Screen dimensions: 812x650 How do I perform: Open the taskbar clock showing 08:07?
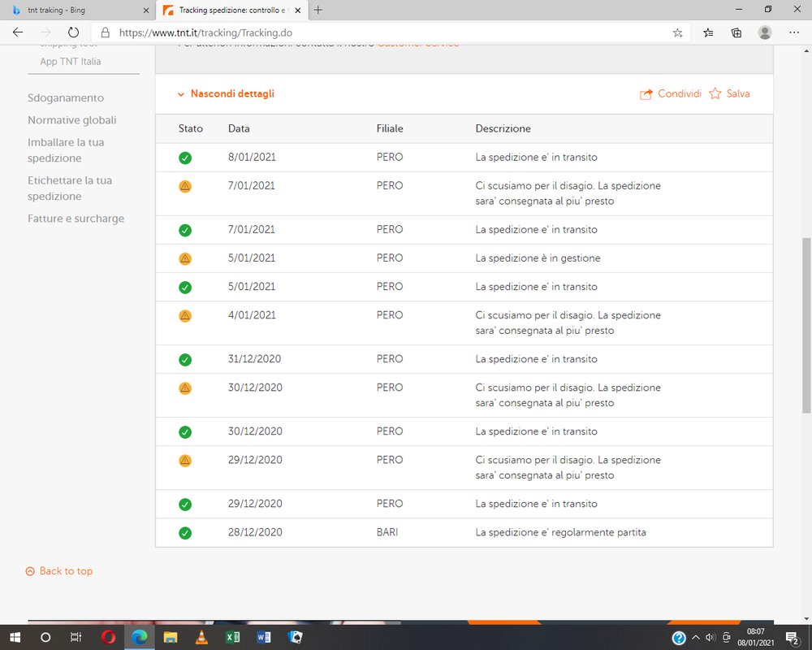tap(755, 637)
